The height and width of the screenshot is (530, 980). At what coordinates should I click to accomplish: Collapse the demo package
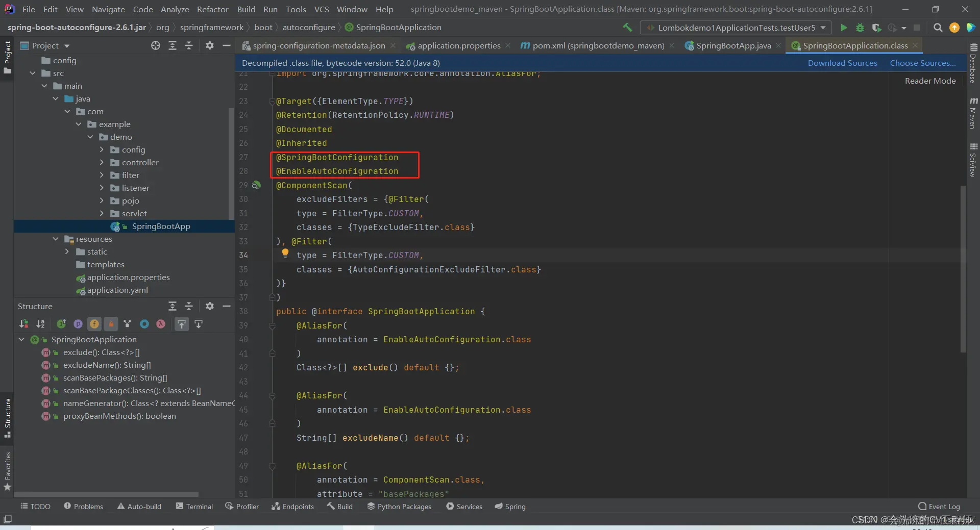[x=90, y=137]
